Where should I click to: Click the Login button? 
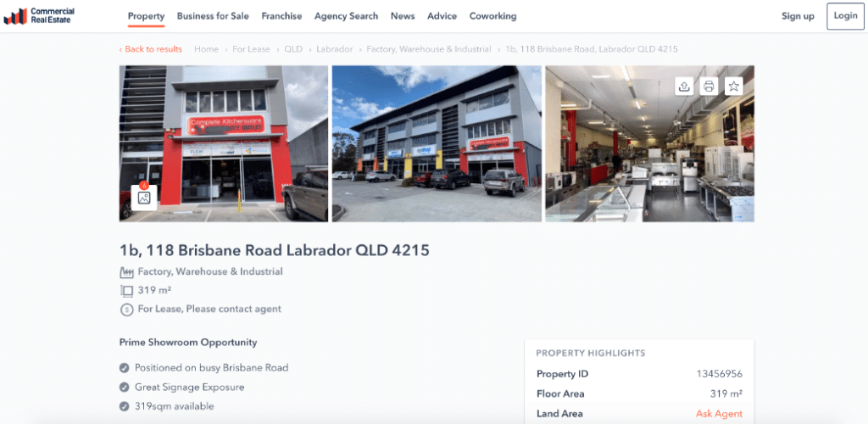tap(845, 16)
